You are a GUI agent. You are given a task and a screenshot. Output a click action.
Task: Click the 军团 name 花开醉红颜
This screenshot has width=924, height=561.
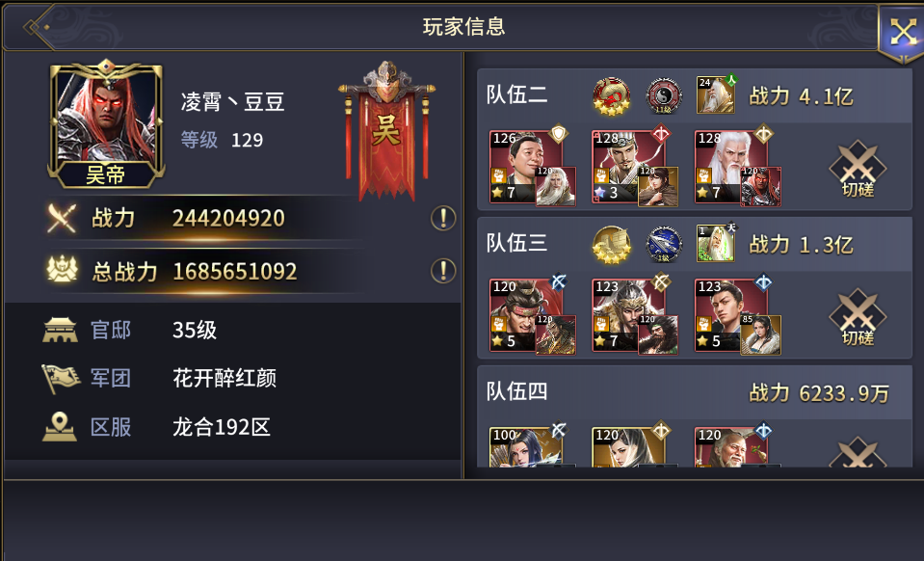click(224, 378)
